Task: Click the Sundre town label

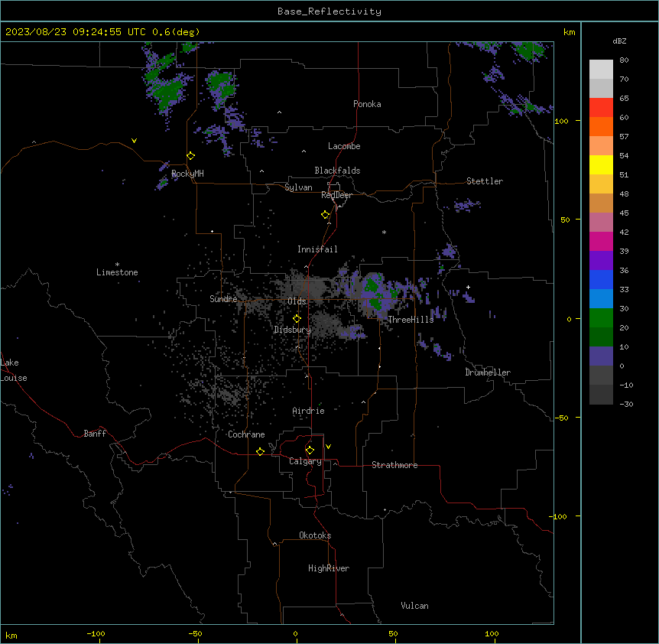Action: (x=223, y=299)
